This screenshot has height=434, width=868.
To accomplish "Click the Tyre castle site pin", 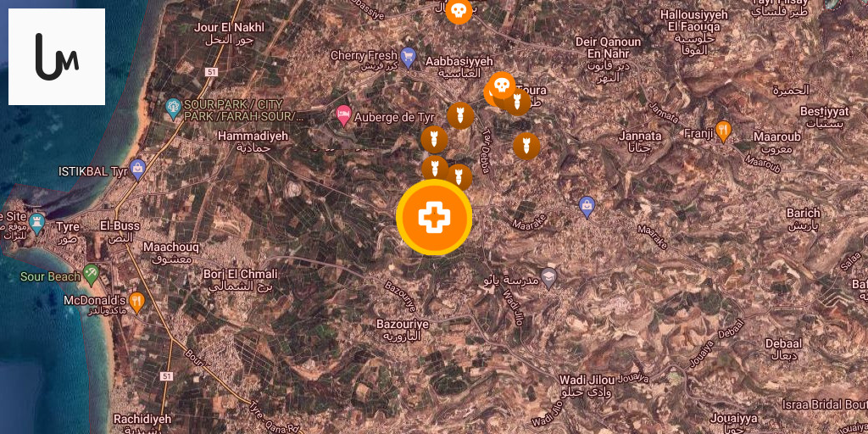I will tap(36, 224).
